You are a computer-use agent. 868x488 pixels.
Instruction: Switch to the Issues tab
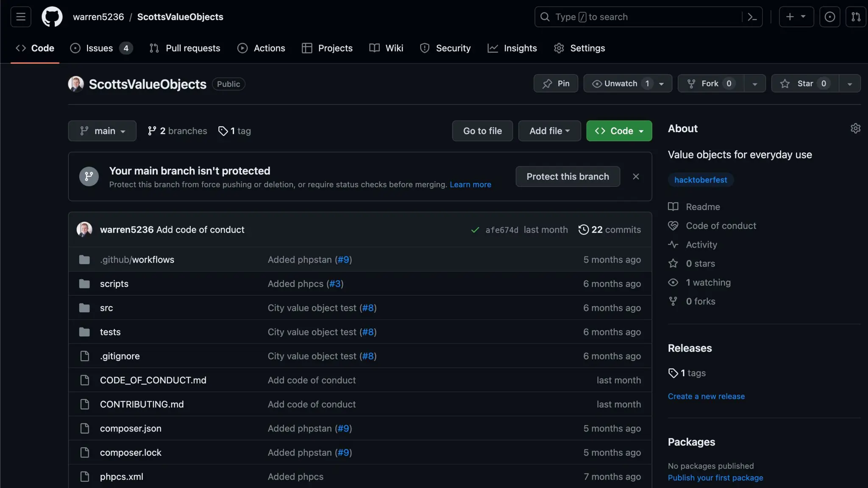100,48
